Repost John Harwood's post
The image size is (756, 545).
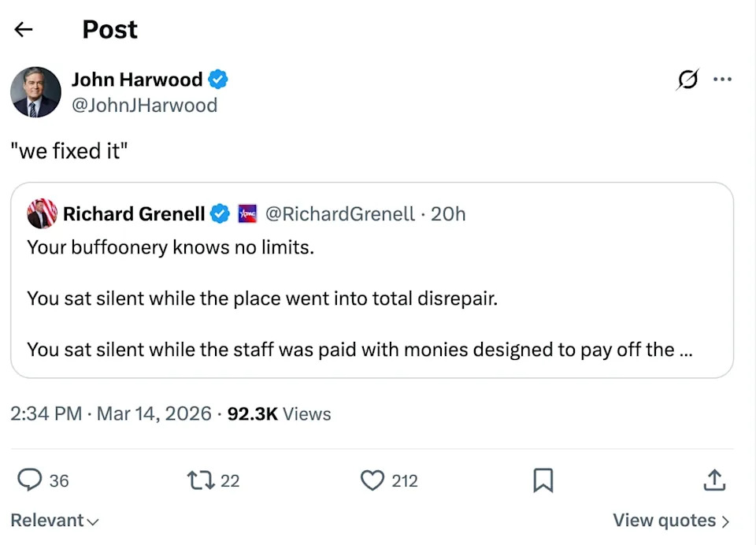(x=202, y=480)
